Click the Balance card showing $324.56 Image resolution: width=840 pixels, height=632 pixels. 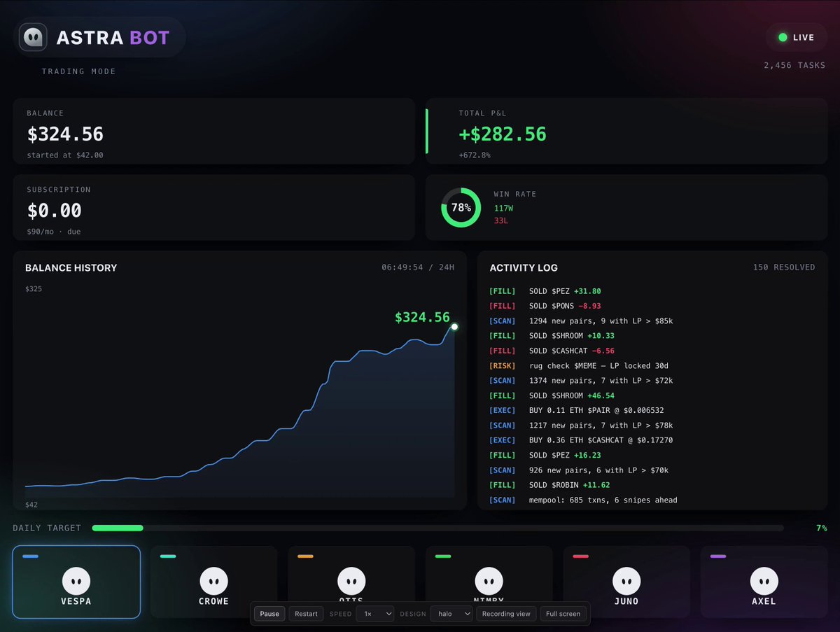click(x=213, y=131)
